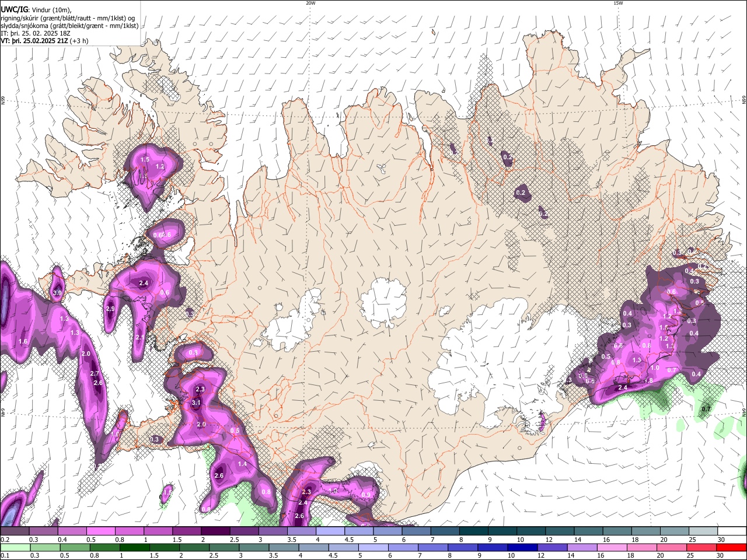Select the upper legend swatch labeled 0.3

[x=43, y=531]
